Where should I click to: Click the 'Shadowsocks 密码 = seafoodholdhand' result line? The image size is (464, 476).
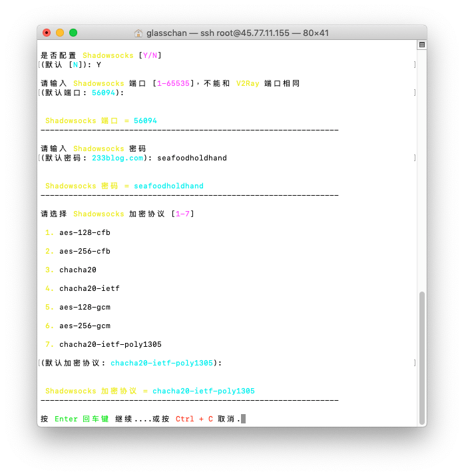[124, 186]
